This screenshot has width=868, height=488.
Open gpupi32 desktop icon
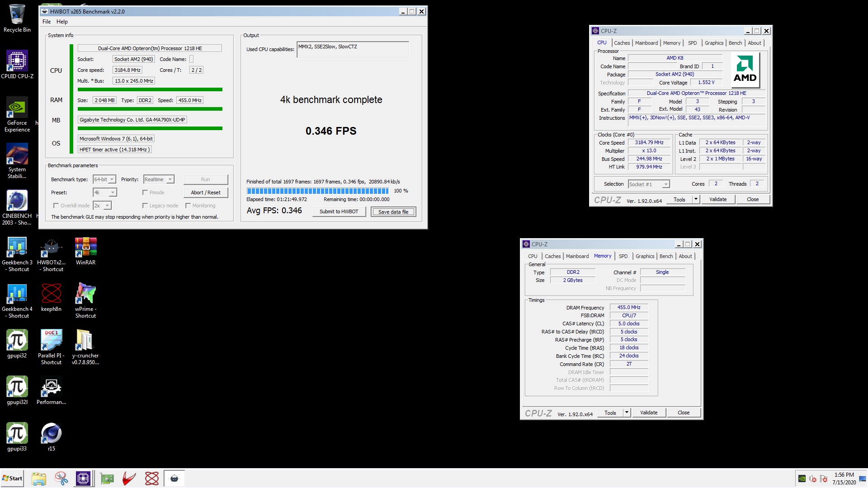tap(17, 344)
